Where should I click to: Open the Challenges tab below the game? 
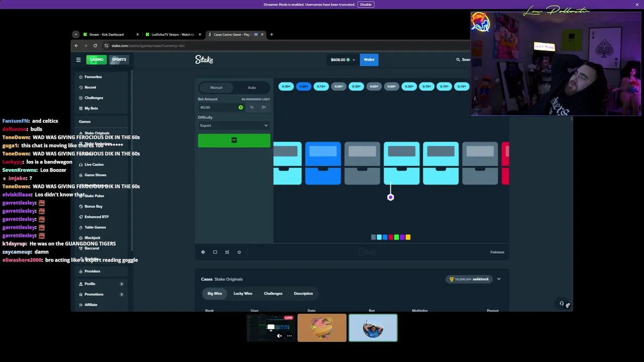pyautogui.click(x=273, y=294)
